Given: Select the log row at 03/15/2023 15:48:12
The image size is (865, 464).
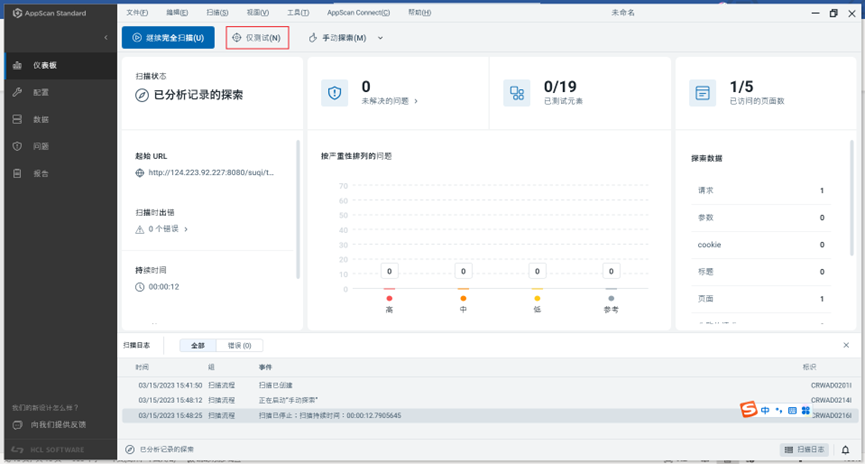Looking at the screenshot, I should tap(490, 400).
